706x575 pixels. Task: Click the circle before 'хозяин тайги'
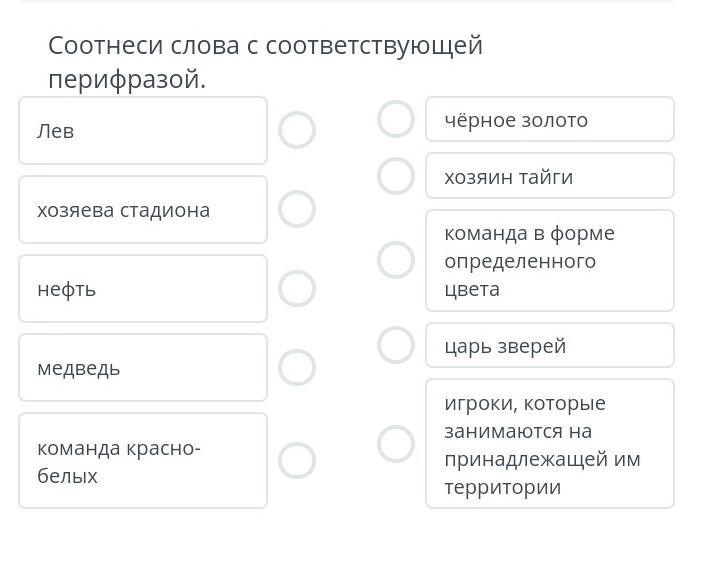point(396,176)
